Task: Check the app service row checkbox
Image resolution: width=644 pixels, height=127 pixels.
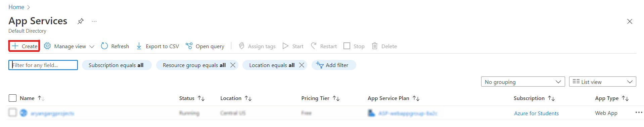Action: pos(12,113)
